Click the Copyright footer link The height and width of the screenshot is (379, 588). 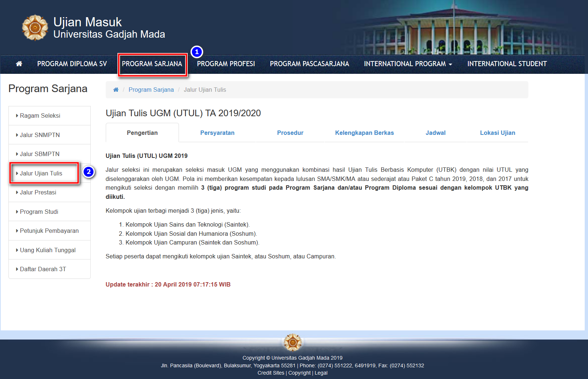299,373
